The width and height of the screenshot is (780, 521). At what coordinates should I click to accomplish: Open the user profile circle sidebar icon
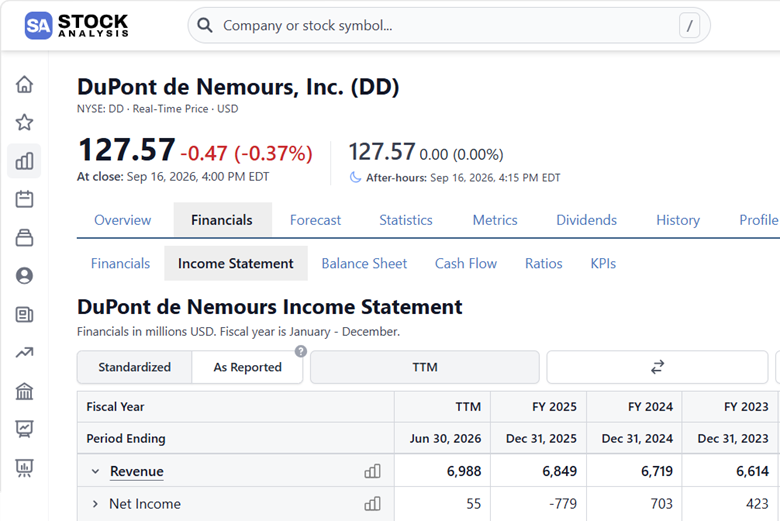click(24, 276)
